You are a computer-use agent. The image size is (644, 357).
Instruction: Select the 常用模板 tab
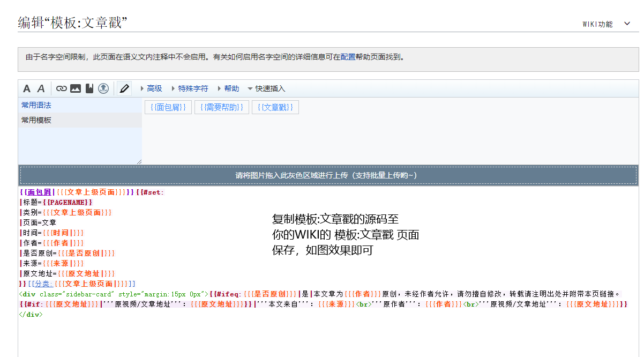point(36,121)
